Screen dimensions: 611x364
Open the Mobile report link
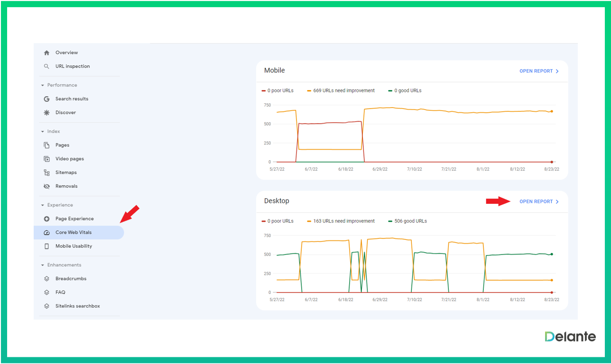pyautogui.click(x=539, y=71)
